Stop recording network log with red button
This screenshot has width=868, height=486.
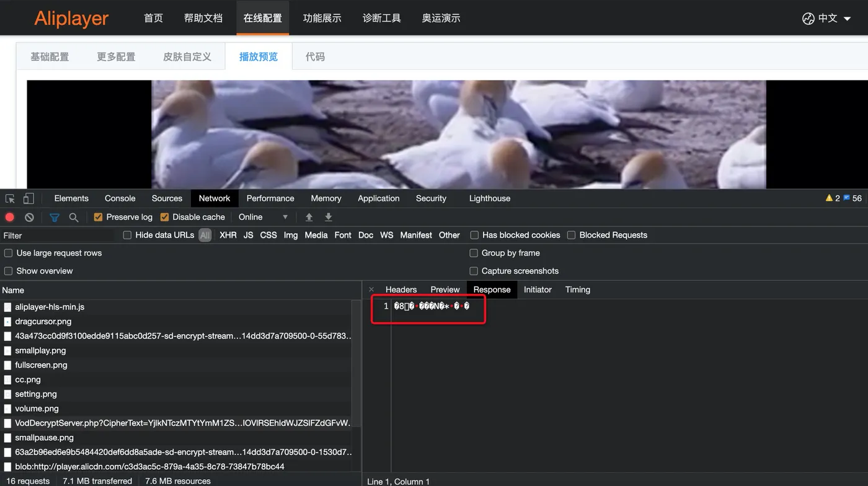click(x=10, y=217)
